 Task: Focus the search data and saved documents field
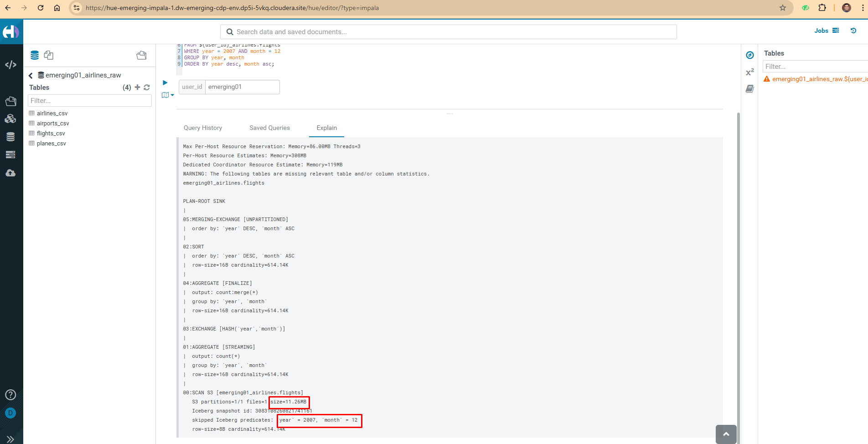click(x=448, y=32)
